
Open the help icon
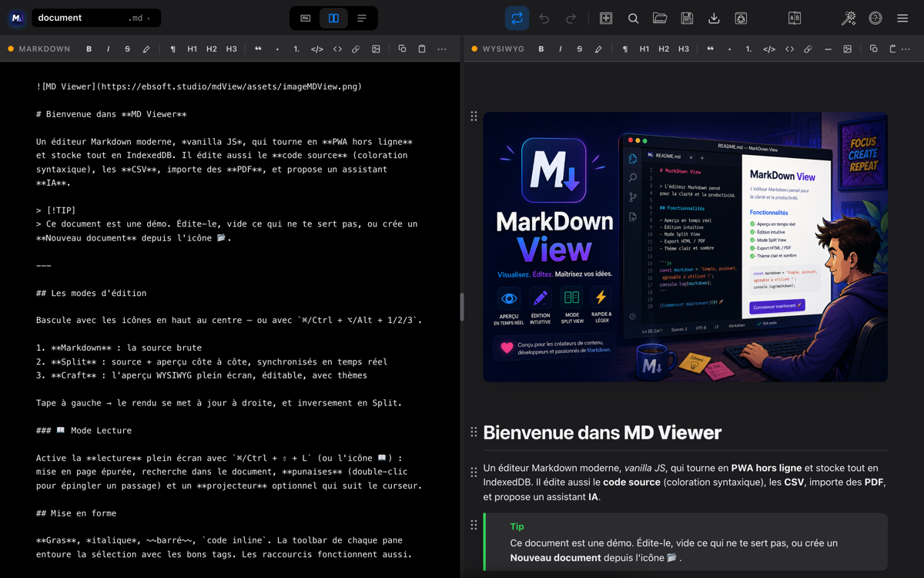point(875,18)
